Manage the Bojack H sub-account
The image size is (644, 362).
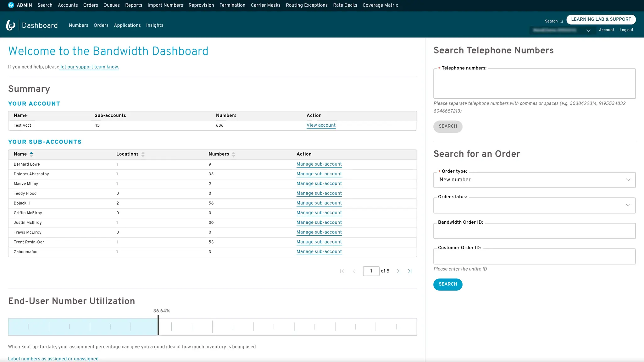click(319, 203)
